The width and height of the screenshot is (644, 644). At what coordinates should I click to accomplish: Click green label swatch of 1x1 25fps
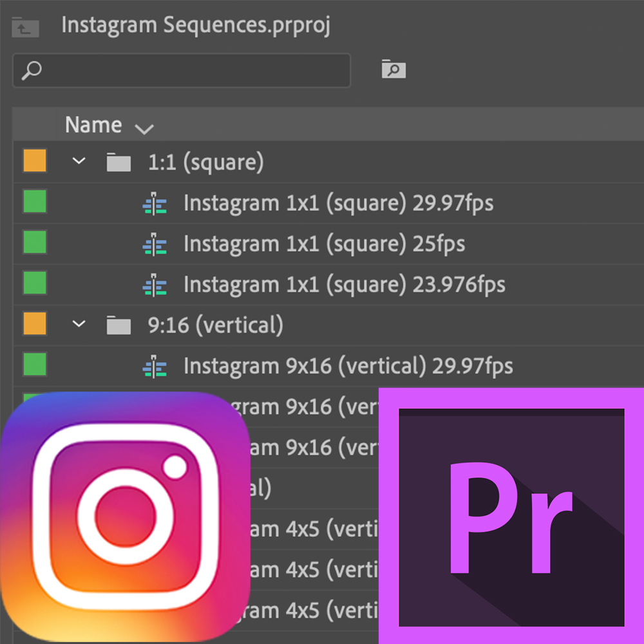tap(35, 242)
